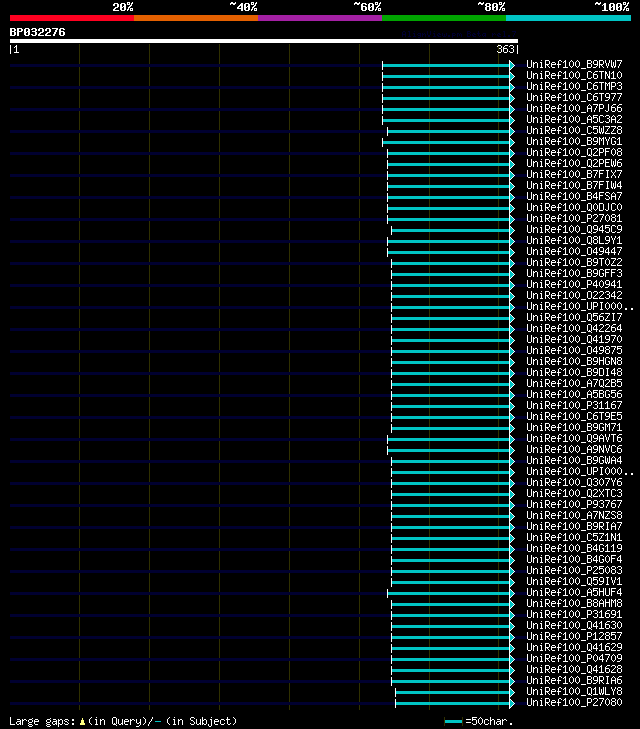
Task: Select hit UniRef100_P93767
Action: 574,504
